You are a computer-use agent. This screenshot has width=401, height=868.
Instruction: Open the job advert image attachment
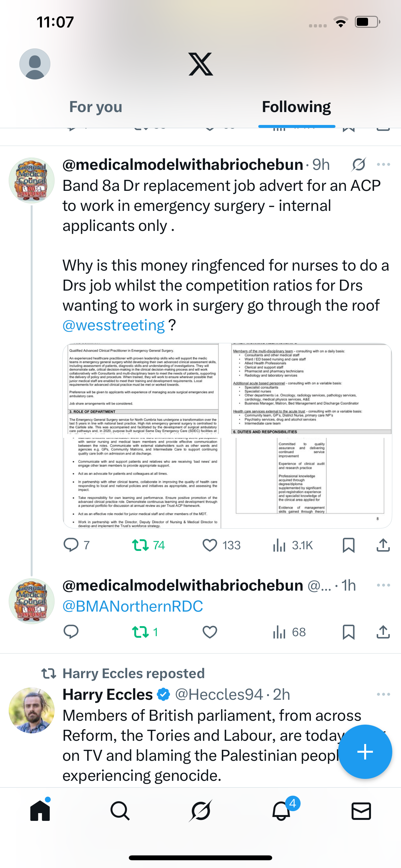coord(227,435)
